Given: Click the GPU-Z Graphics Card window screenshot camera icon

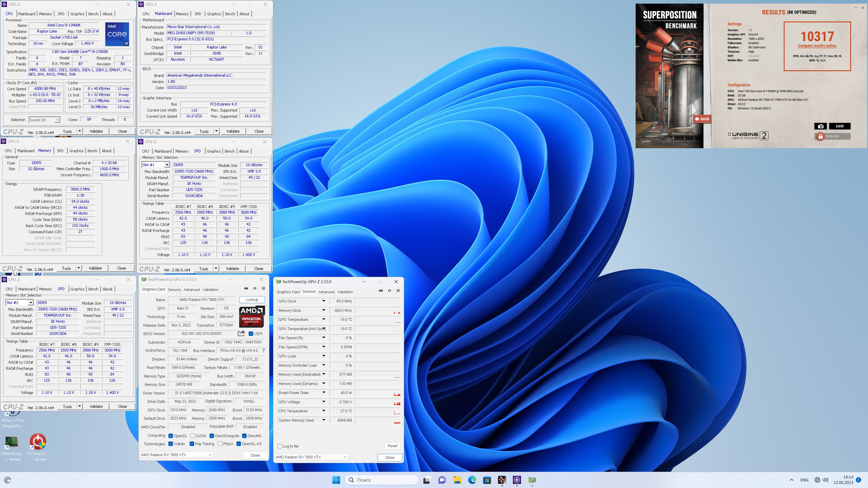Looking at the screenshot, I should pyautogui.click(x=246, y=288).
